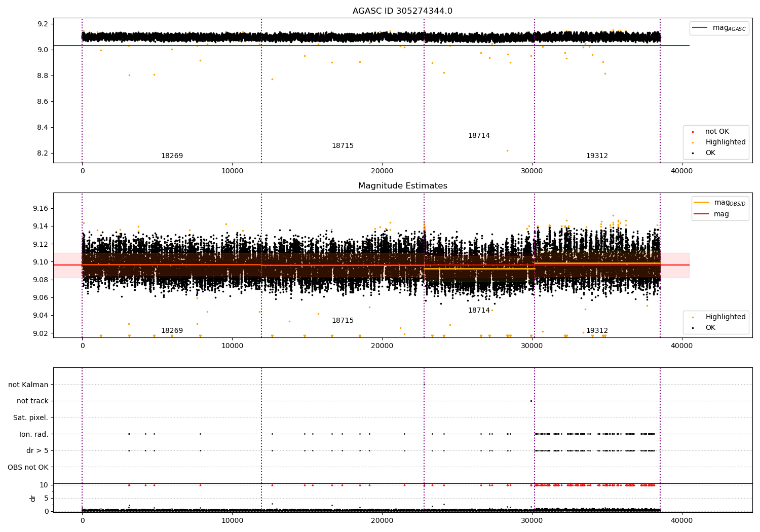
Task: Click x-axis tick 30000 under Magnitude Estimates plot
Action: click(532, 346)
